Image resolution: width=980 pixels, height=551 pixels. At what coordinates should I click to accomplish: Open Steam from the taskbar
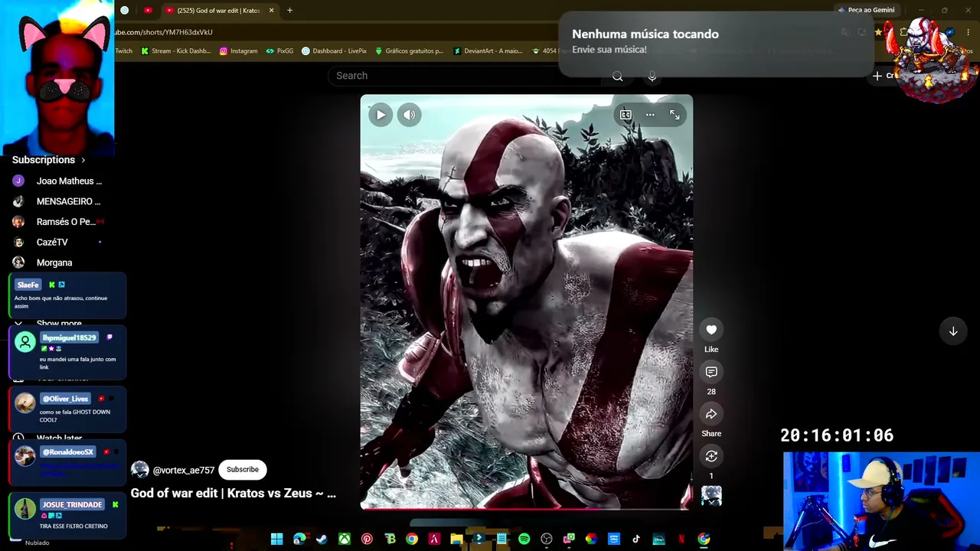322,539
